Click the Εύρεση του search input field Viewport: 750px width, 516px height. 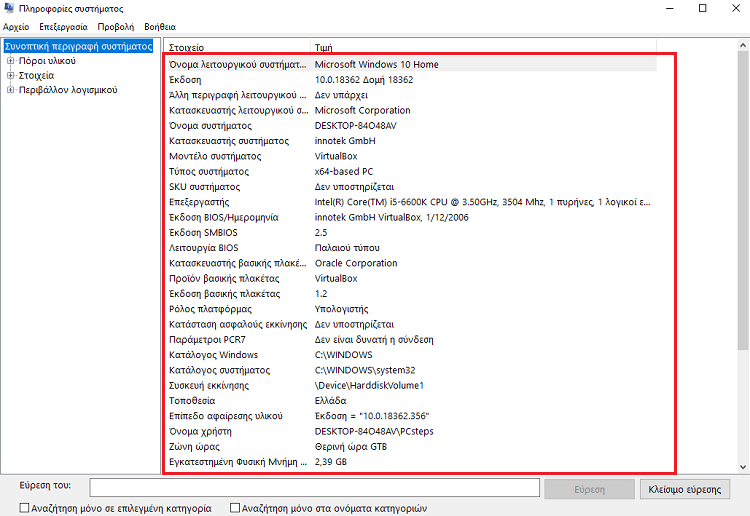pyautogui.click(x=314, y=488)
